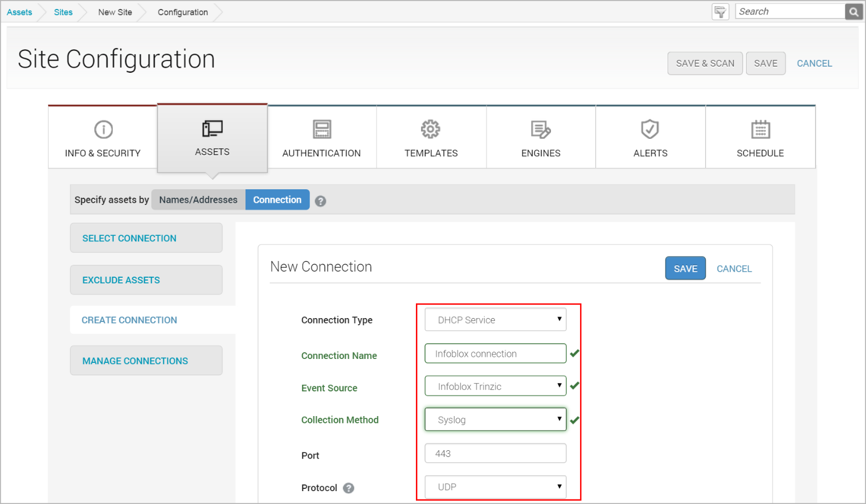The image size is (866, 504).
Task: Expand the Collection Method dropdown
Action: [x=495, y=419]
